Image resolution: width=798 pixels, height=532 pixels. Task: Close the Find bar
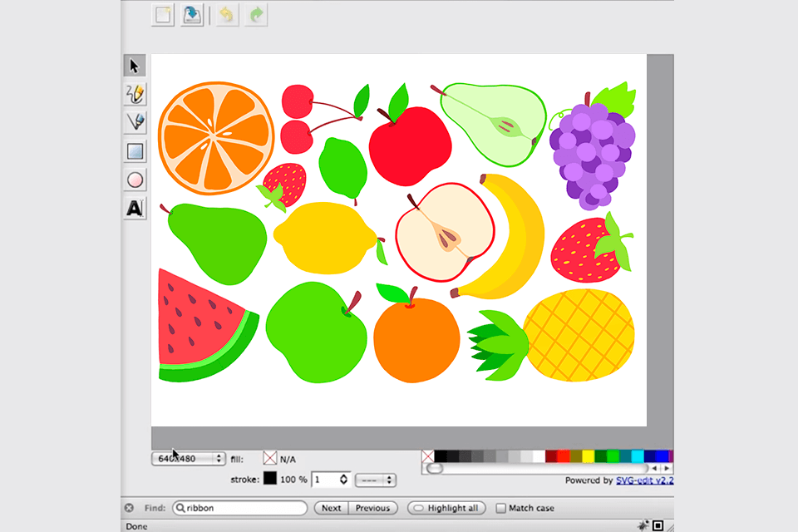coord(130,508)
